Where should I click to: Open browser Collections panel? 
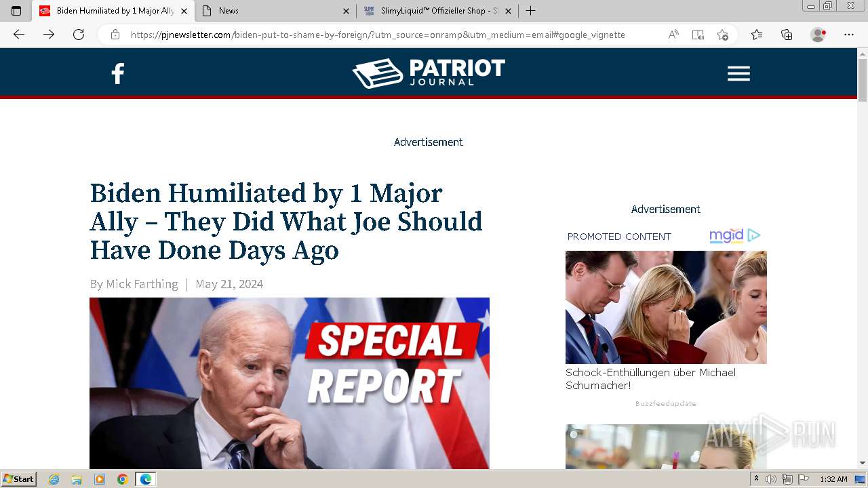click(x=787, y=35)
